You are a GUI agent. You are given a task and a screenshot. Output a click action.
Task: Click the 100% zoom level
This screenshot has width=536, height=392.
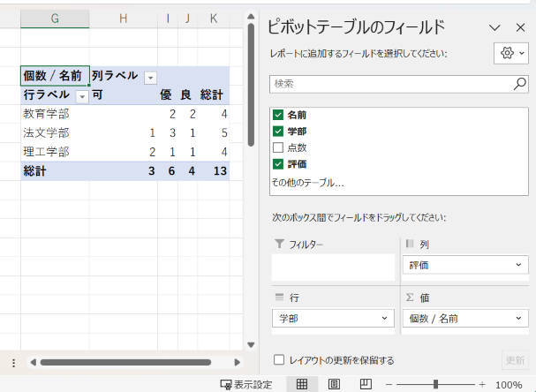509,385
